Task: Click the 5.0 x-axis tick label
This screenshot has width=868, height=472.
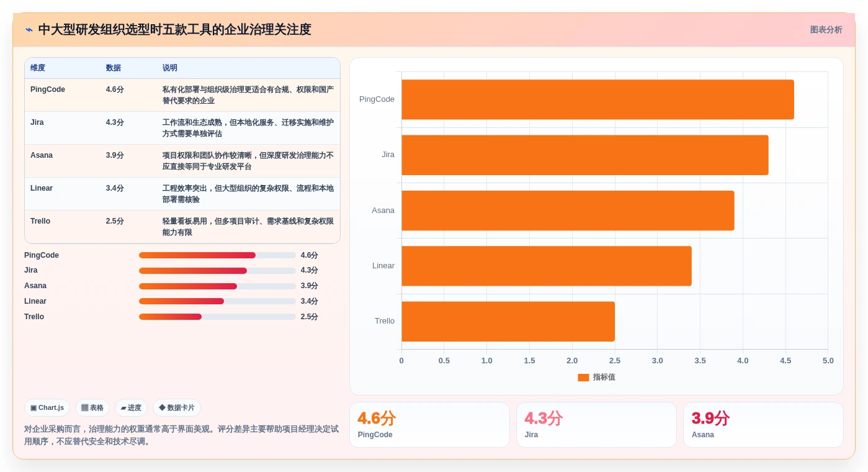Action: pyautogui.click(x=828, y=361)
